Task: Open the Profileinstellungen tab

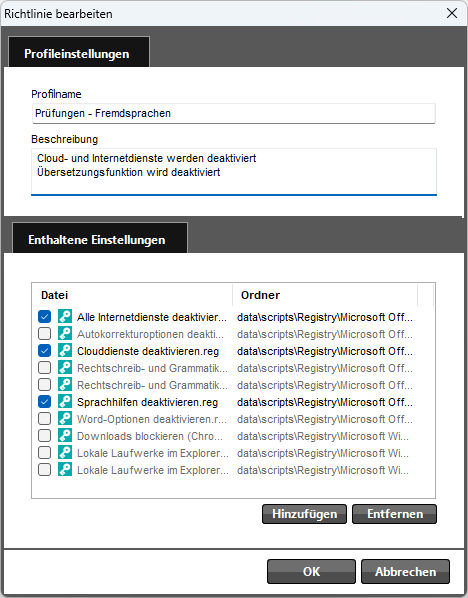Action: [77, 53]
